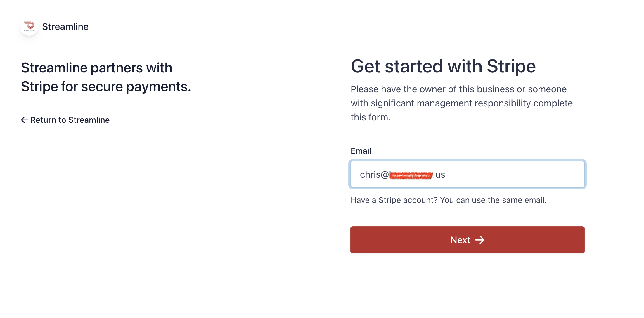Click the right arrow icon inside Next

click(480, 240)
